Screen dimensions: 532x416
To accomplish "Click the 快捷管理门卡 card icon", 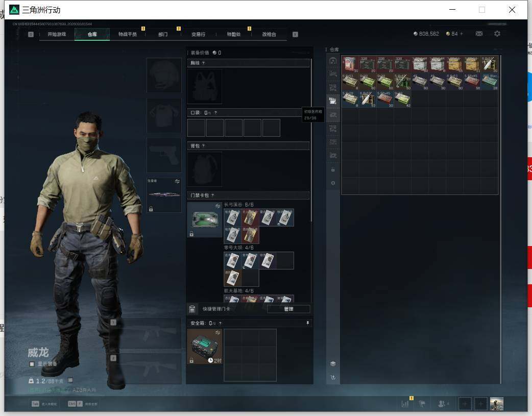I will 192,309.
